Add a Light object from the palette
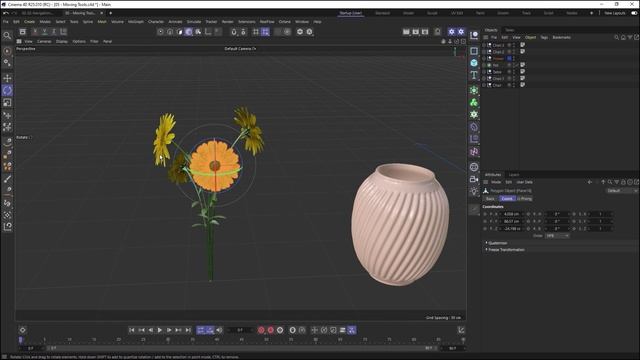The height and width of the screenshot is (360, 640). click(474, 191)
